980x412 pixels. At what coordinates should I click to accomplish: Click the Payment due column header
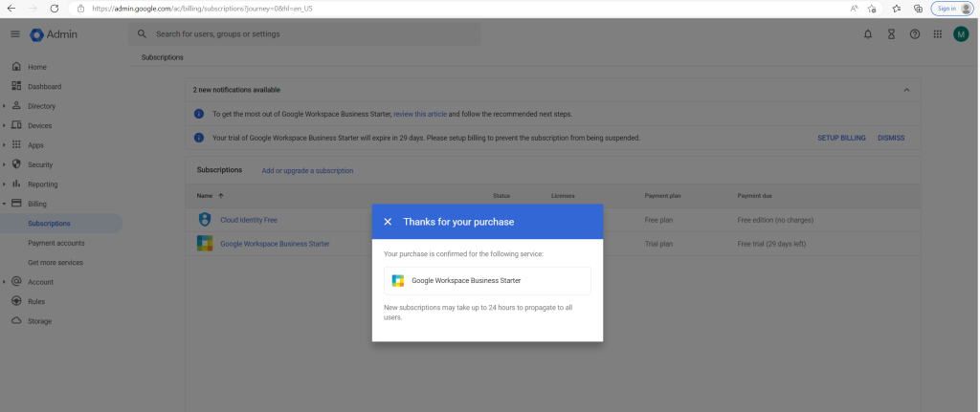pos(754,196)
